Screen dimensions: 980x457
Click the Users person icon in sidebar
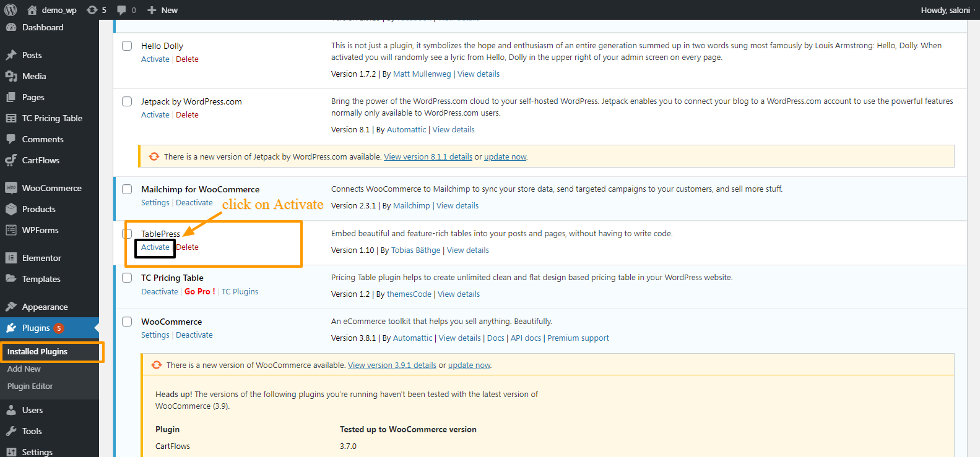pyautogui.click(x=11, y=410)
